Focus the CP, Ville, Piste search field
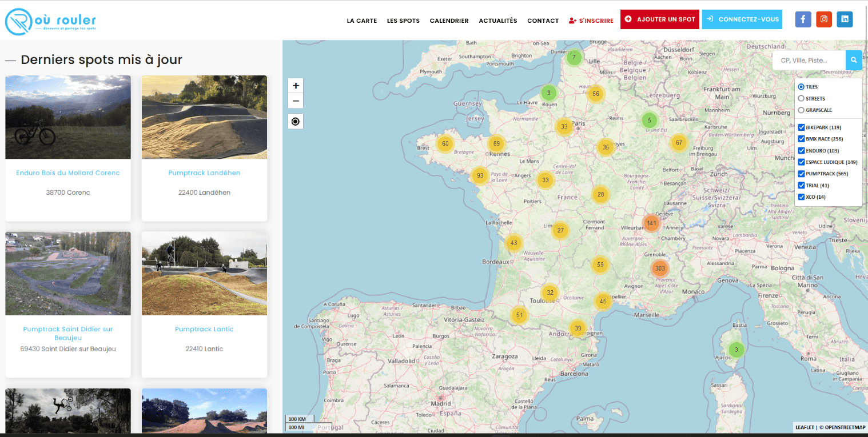Image resolution: width=868 pixels, height=437 pixels. coord(809,60)
